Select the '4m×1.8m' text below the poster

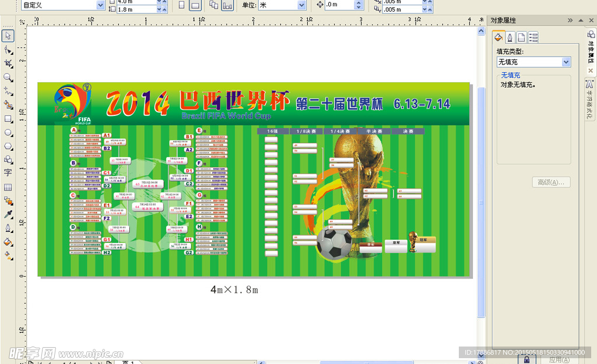tap(234, 290)
